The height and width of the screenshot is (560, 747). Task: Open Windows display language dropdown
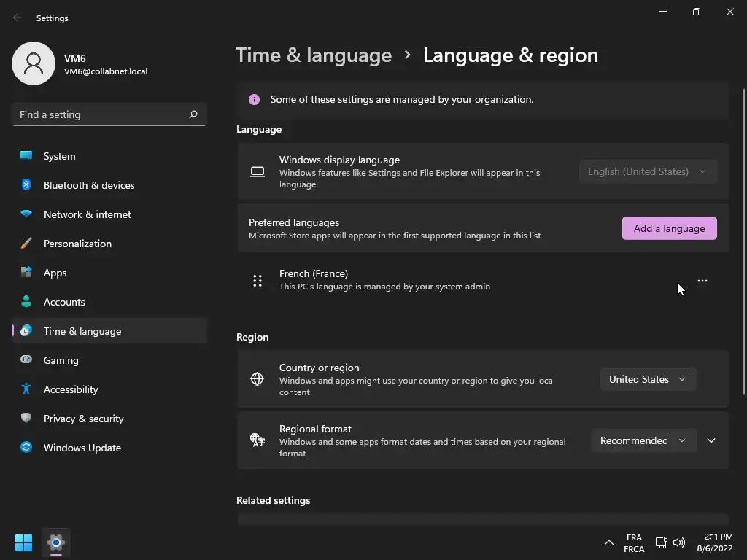pos(647,171)
